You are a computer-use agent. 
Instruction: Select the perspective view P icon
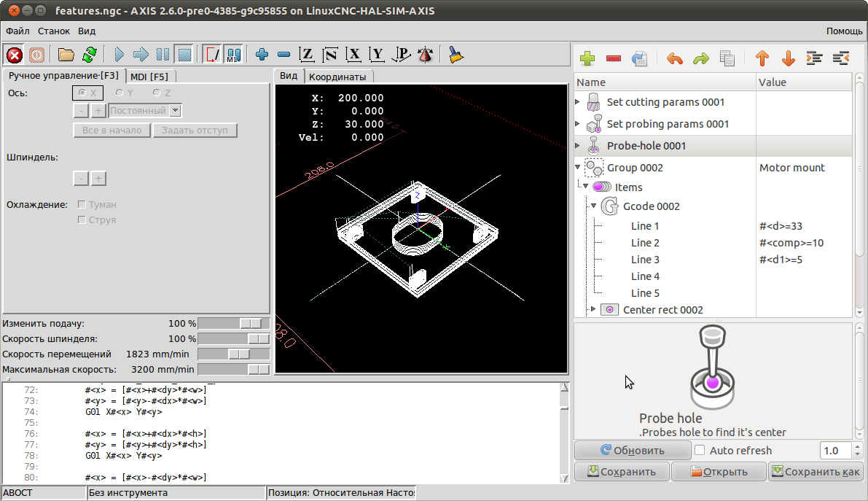coord(401,55)
